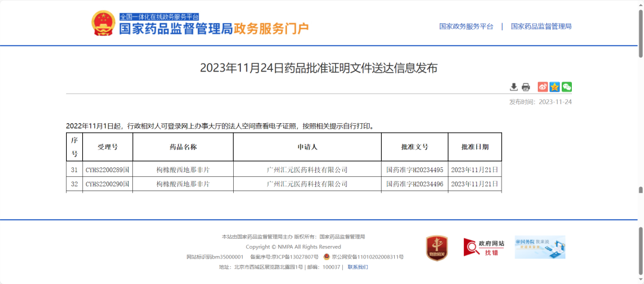
Task: Go to the 国家政务服务平台 link
Action: click(466, 26)
